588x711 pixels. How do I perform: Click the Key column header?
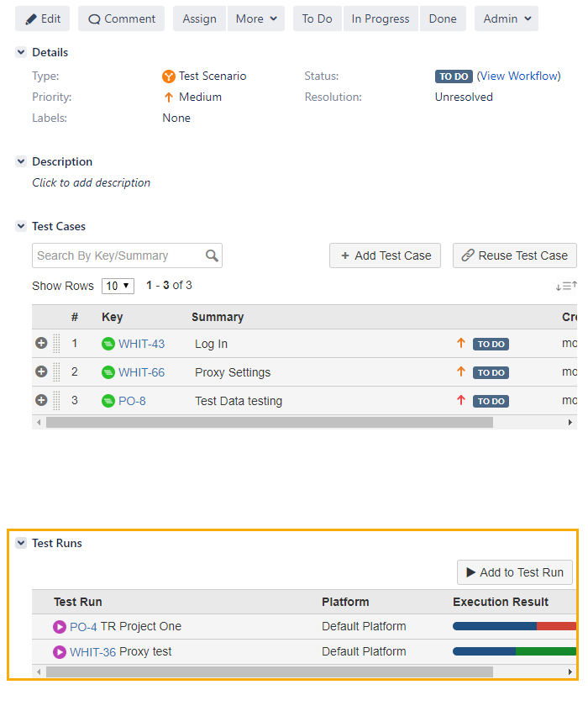[x=113, y=317]
